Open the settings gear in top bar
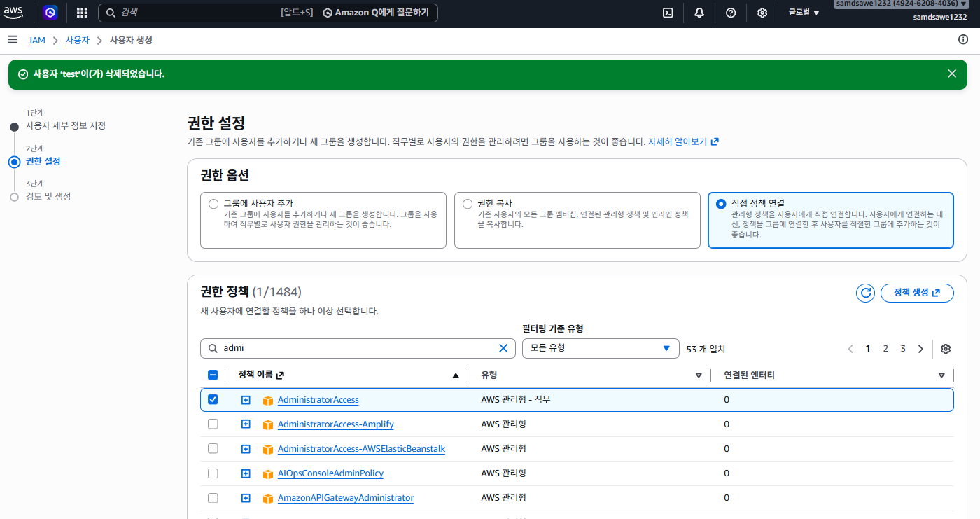 point(762,13)
